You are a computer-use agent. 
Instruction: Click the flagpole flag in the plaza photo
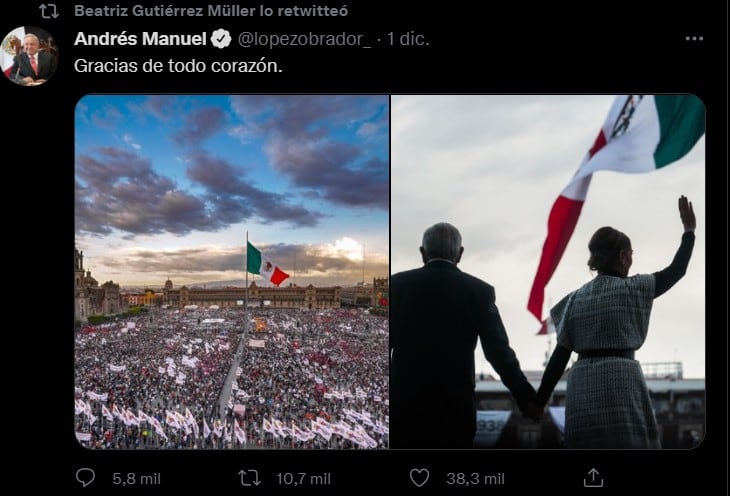[x=267, y=264]
